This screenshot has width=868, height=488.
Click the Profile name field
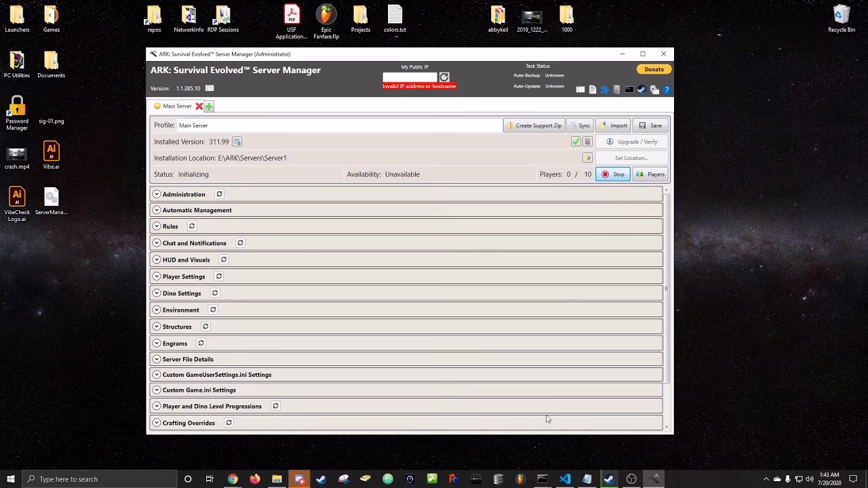[339, 125]
